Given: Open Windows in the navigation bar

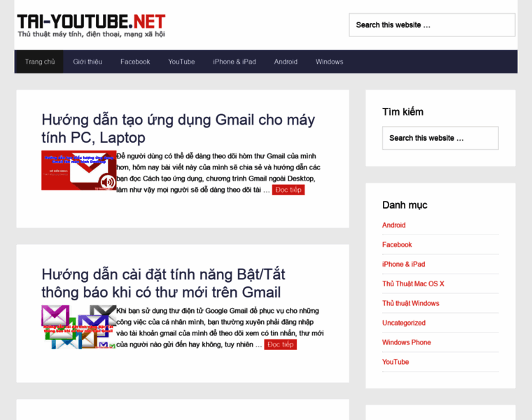Looking at the screenshot, I should pos(330,62).
